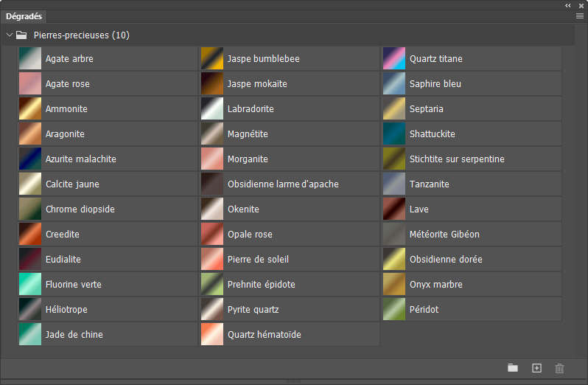Collapse the Pierres-precieuses group chevron
Screen dimensions: 588x385
coord(9,35)
